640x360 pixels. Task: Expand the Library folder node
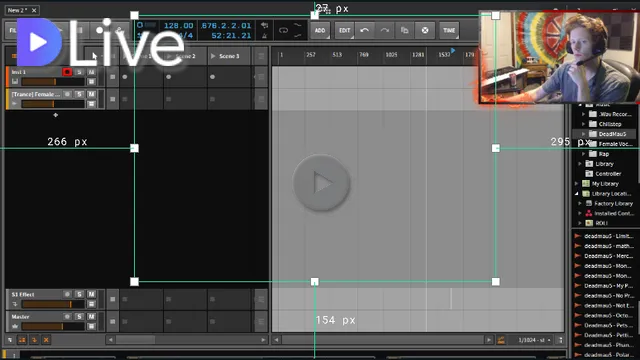point(580,164)
